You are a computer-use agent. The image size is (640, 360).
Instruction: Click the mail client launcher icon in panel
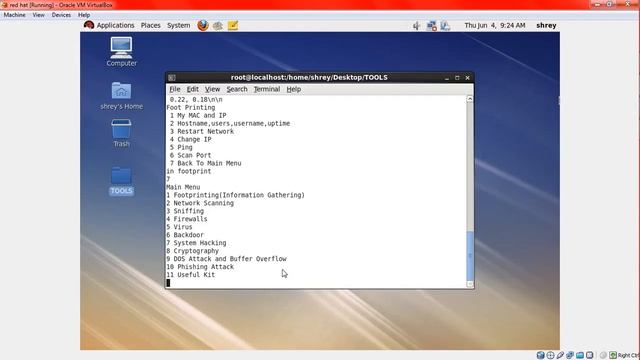(x=218, y=25)
